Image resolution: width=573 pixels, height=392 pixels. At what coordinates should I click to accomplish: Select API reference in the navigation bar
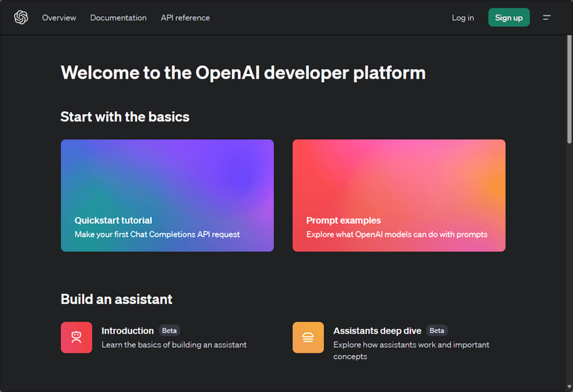coord(185,17)
